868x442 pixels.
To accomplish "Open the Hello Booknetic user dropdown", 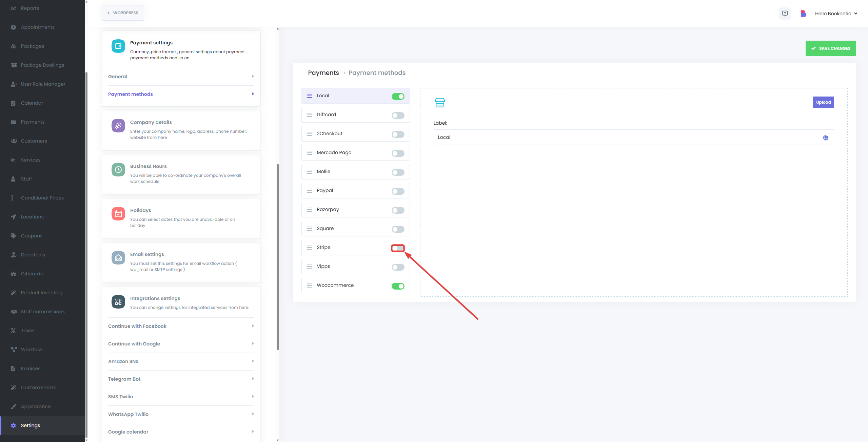I will click(x=836, y=14).
